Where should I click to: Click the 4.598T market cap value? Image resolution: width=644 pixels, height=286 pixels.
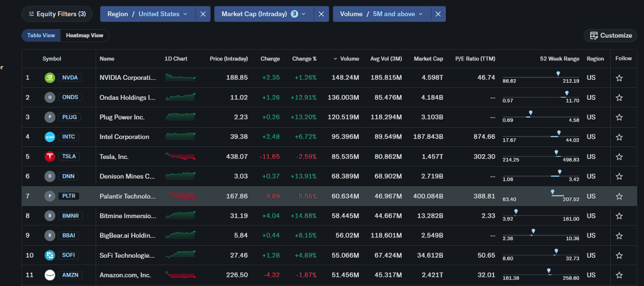433,77
